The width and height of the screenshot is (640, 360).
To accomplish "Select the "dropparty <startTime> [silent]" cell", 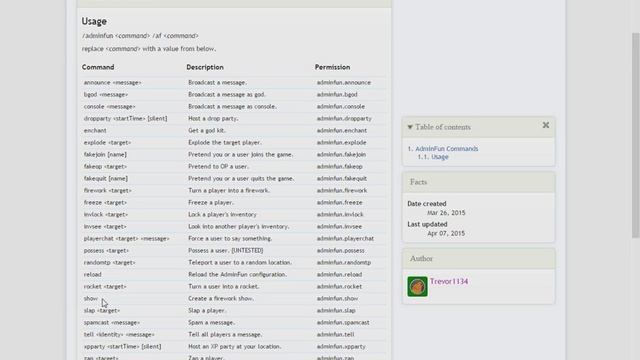I will tap(125, 118).
